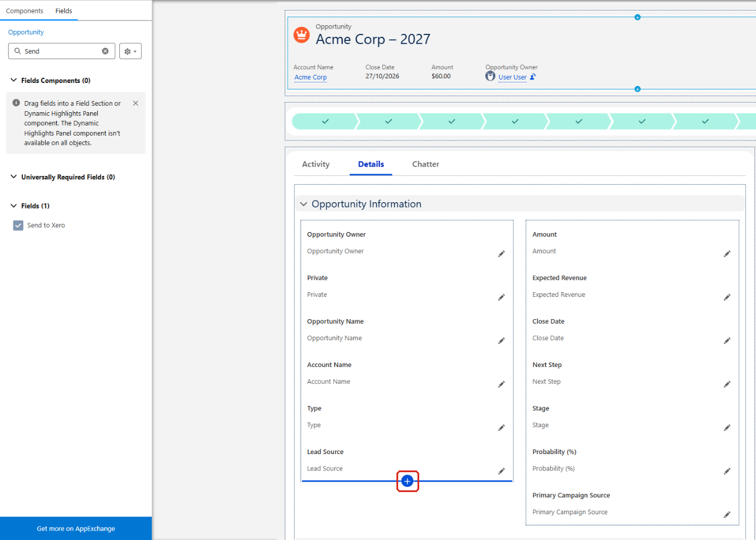Image resolution: width=756 pixels, height=540 pixels.
Task: Click the first stage in the path bar
Action: [x=325, y=121]
